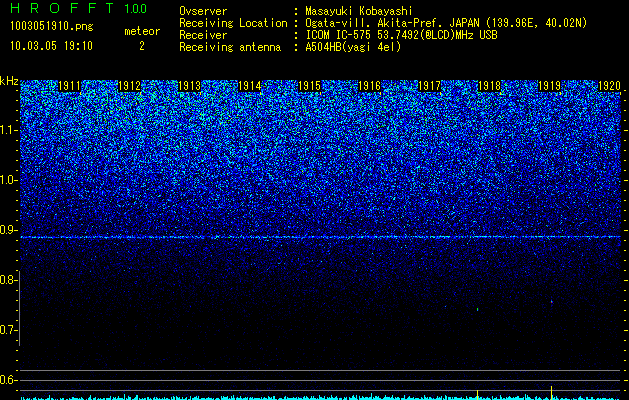Click the 1914 time marker

(x=250, y=86)
